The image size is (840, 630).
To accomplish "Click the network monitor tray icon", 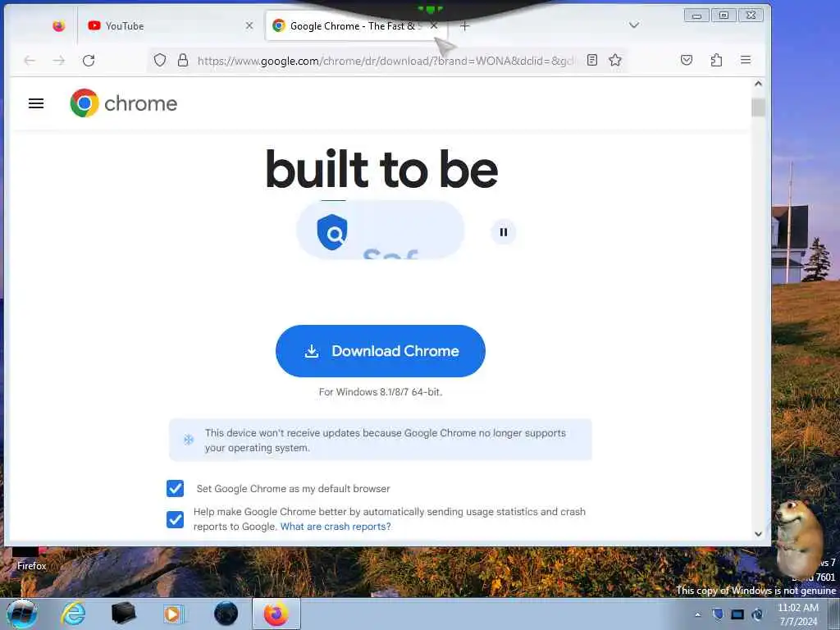I will tap(737, 614).
